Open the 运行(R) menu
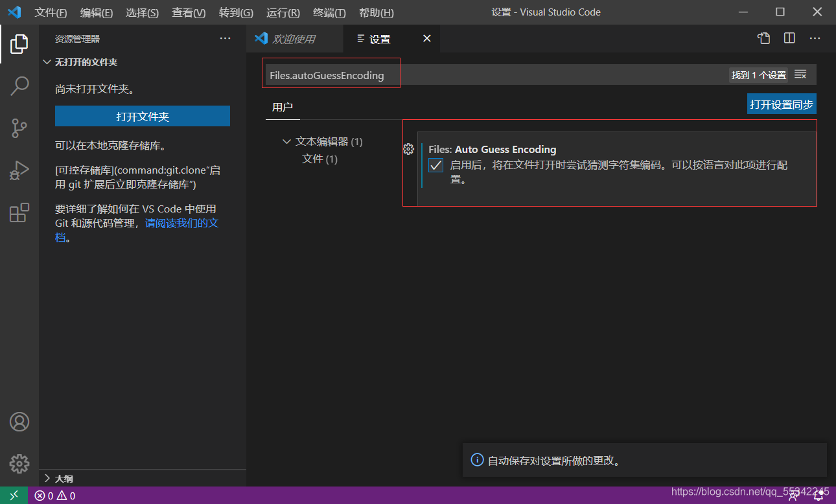The width and height of the screenshot is (836, 504). (283, 12)
